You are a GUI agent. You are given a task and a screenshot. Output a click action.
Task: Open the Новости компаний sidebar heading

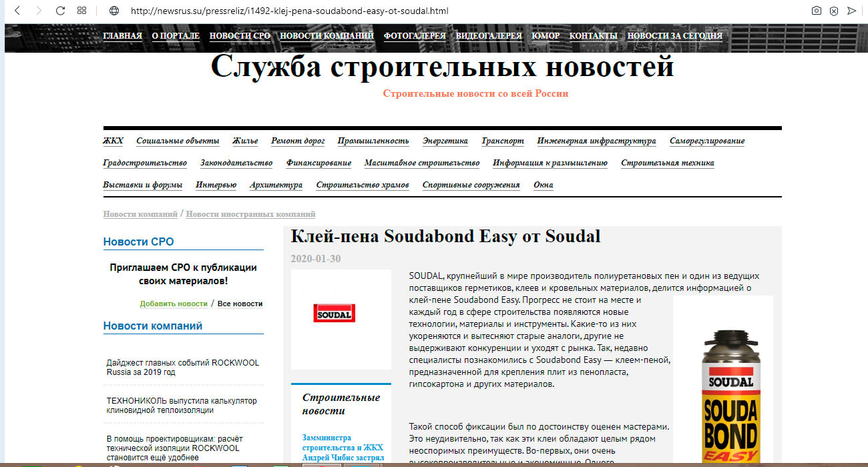(x=153, y=326)
